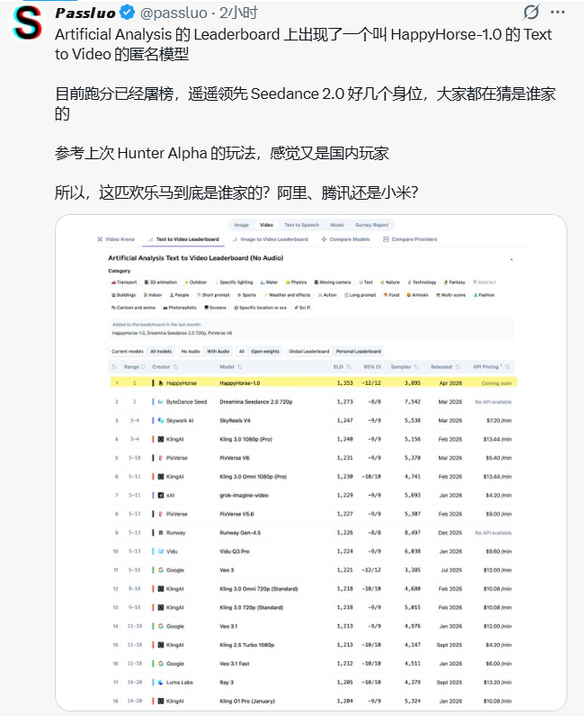Click the HappyHorse creator logo icon
This screenshot has width=588, height=716.
pos(161,382)
